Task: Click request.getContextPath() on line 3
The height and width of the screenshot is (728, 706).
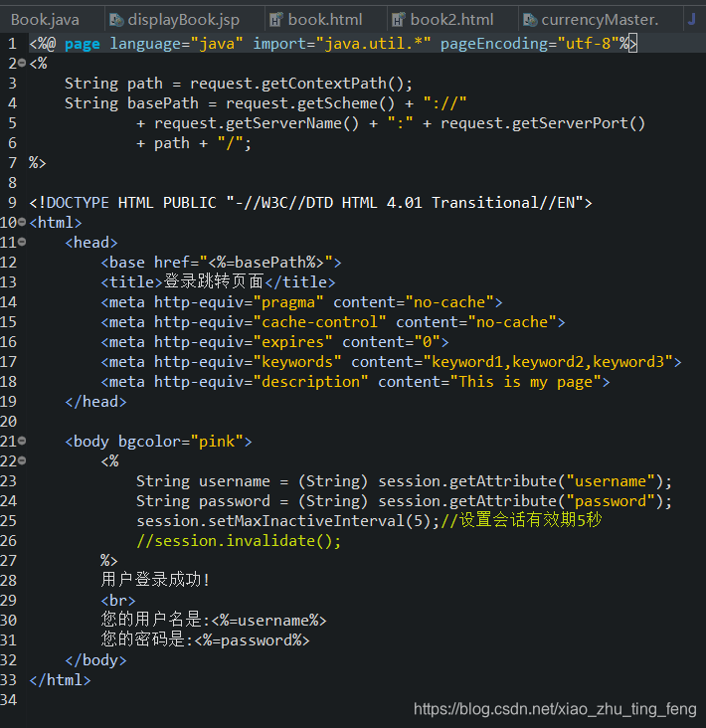Action: (x=300, y=84)
